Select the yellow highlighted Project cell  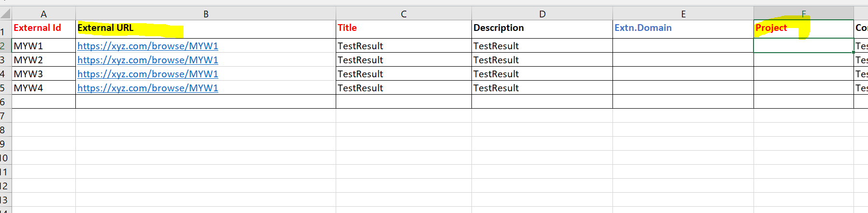pos(804,29)
